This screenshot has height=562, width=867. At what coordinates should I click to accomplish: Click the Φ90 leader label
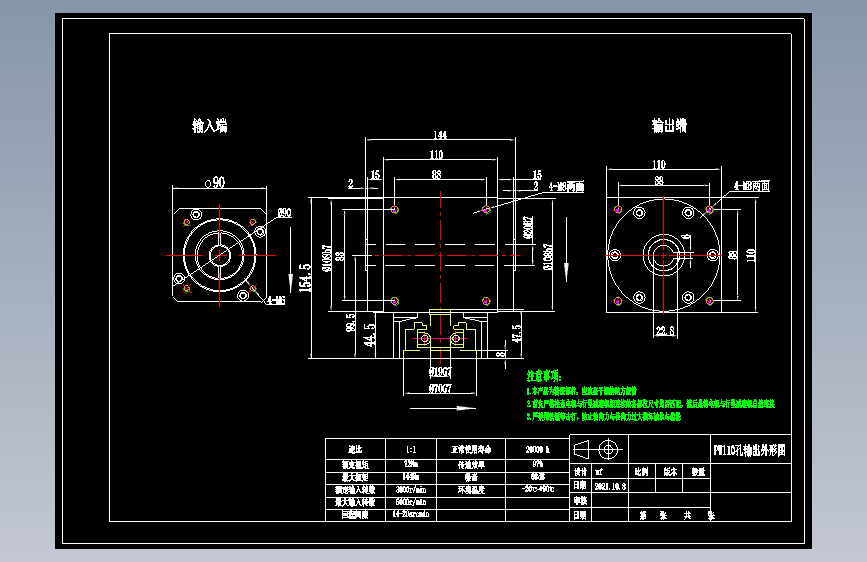[x=284, y=213]
